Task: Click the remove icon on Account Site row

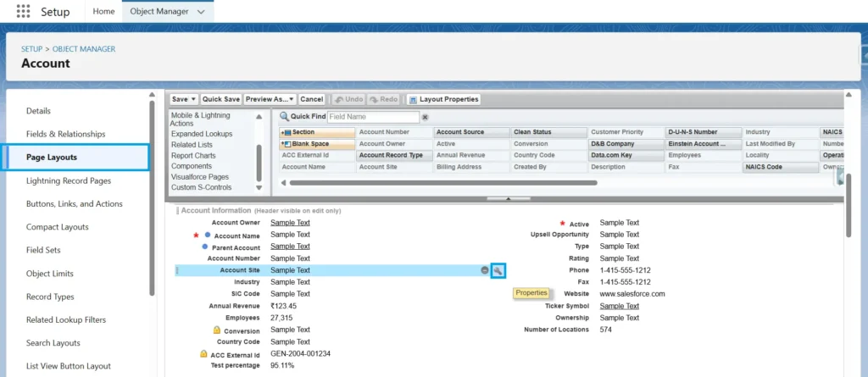Action: pyautogui.click(x=485, y=270)
